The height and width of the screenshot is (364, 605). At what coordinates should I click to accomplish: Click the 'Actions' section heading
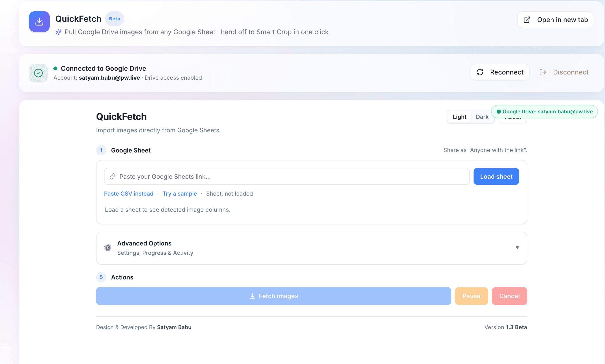(122, 277)
